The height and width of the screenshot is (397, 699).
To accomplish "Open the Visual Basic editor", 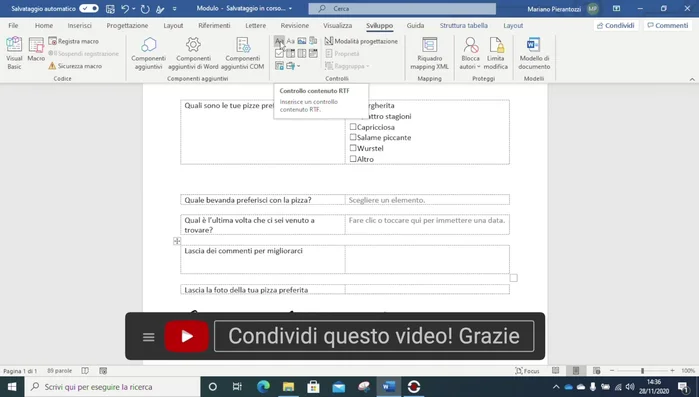I will [14, 53].
